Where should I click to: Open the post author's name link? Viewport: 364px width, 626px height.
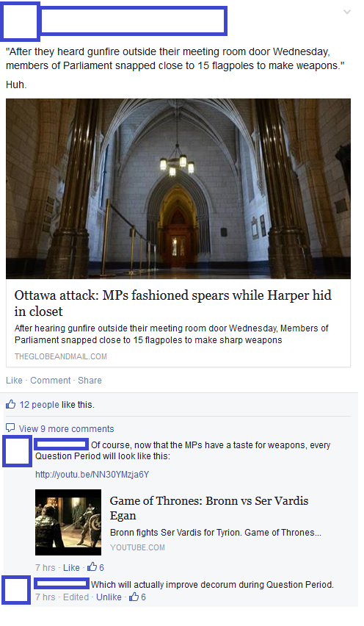(133, 21)
